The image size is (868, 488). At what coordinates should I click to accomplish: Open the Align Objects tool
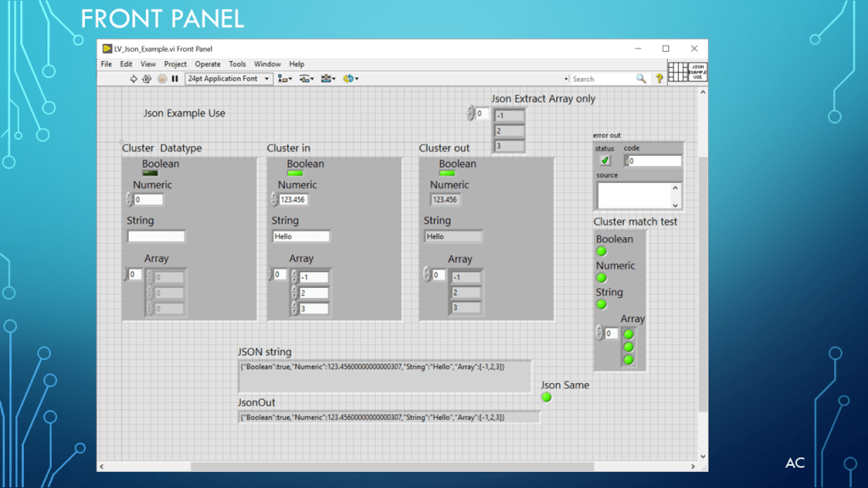pos(284,79)
